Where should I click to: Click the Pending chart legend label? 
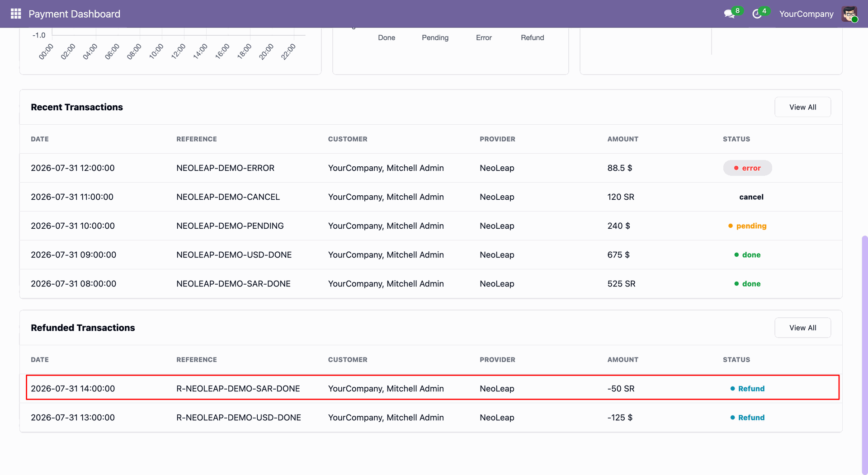435,38
